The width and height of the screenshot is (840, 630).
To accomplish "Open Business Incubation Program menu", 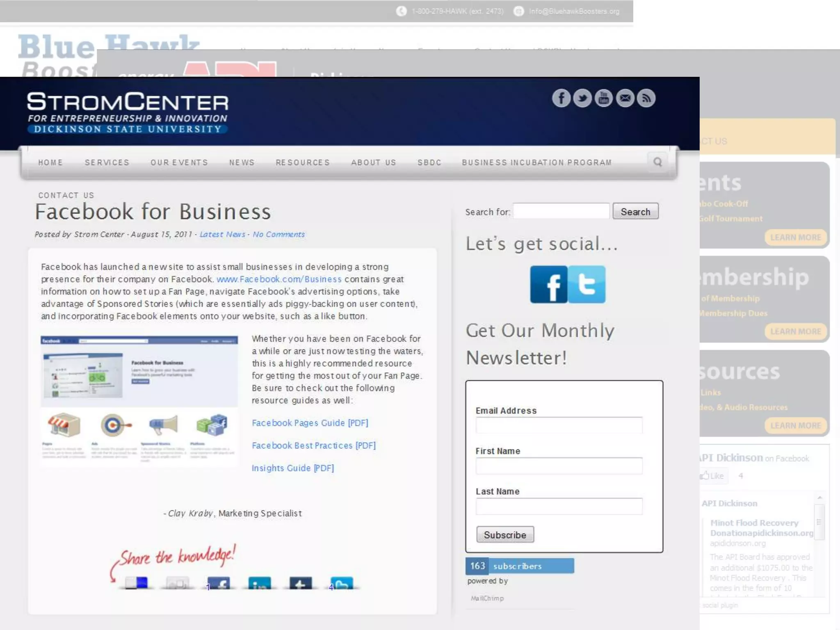I will [537, 162].
